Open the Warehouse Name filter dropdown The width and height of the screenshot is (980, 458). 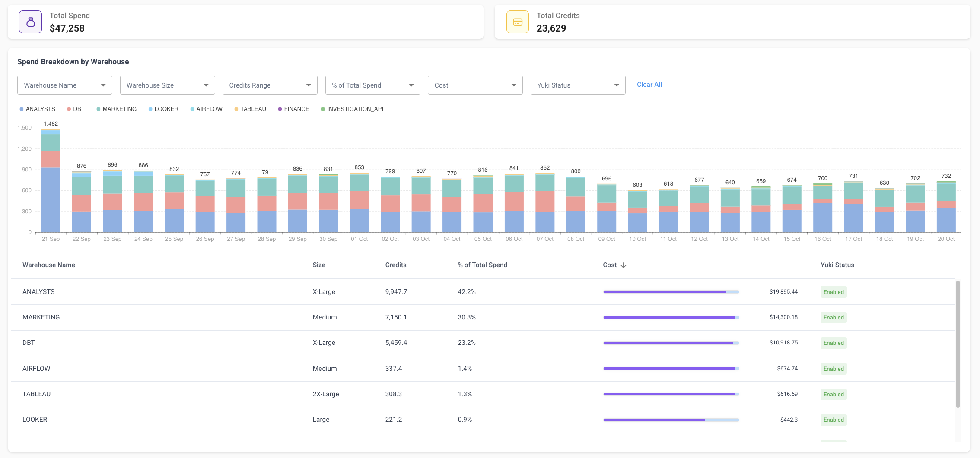pyautogui.click(x=65, y=85)
